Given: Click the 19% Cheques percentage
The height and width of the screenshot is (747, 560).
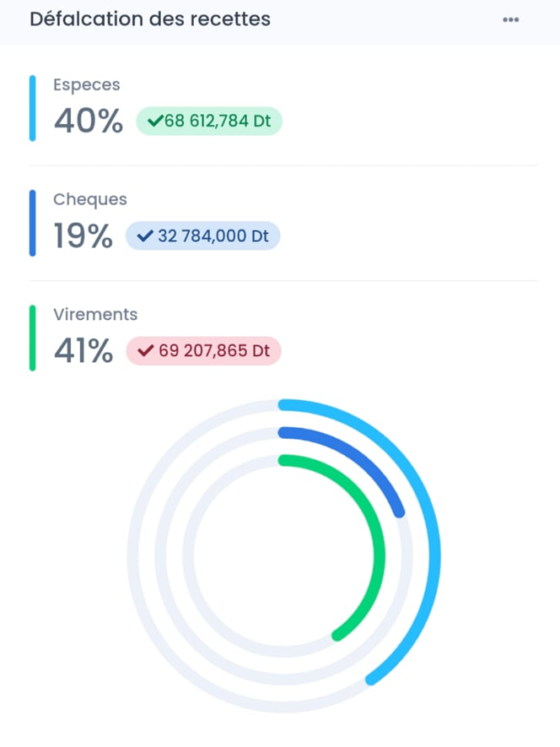Looking at the screenshot, I should 83,236.
